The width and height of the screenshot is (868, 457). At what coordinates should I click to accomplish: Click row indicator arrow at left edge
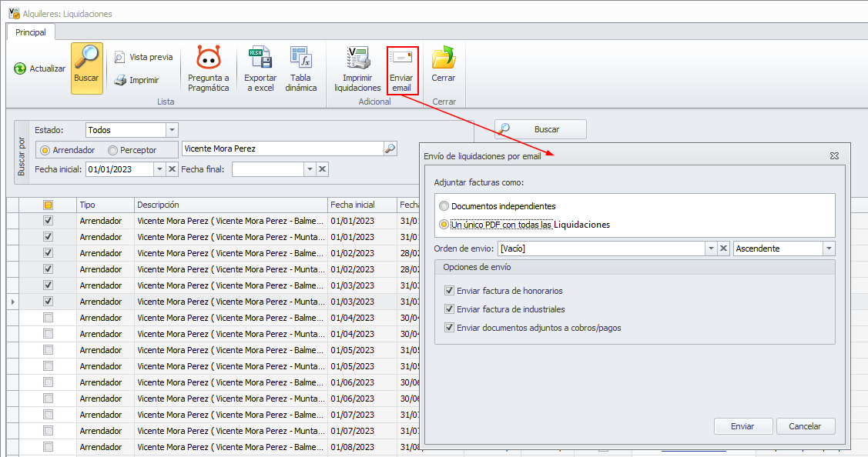[x=13, y=302]
